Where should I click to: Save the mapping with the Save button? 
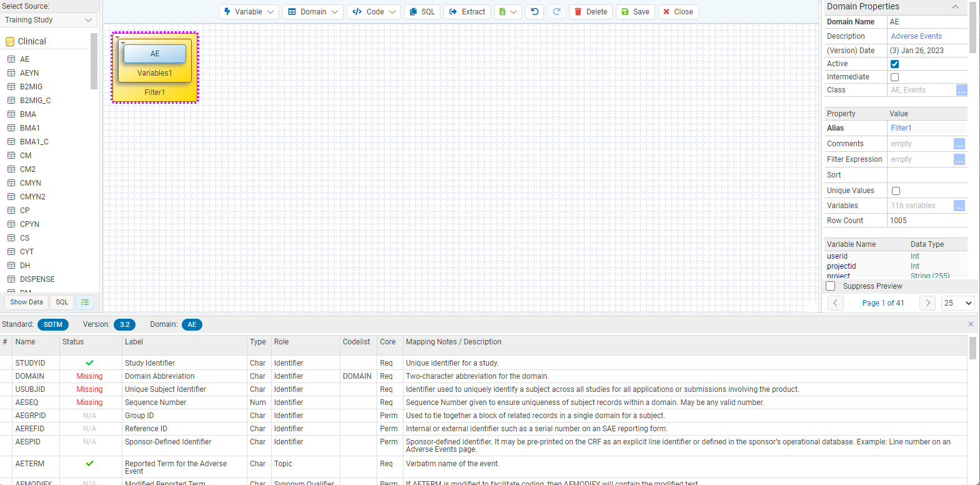coord(635,12)
